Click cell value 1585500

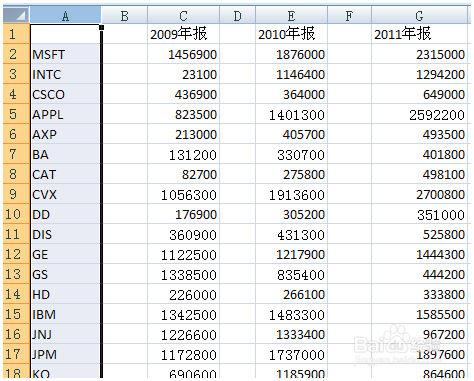pos(419,314)
